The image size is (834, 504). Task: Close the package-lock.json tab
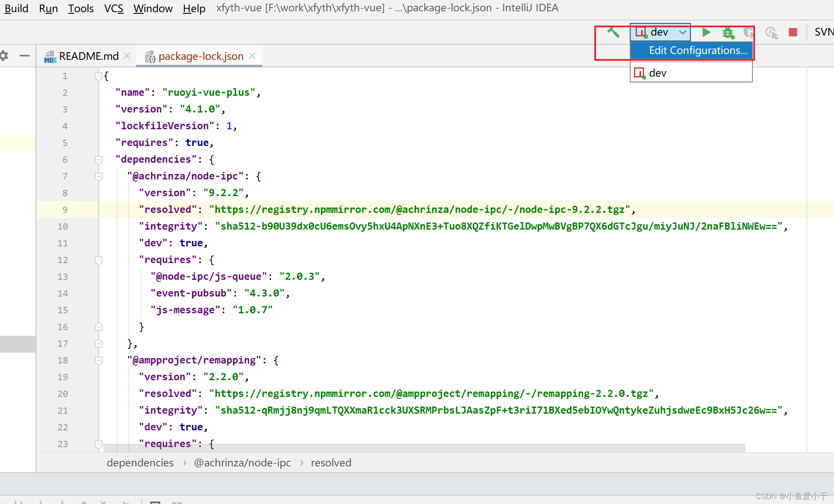click(x=252, y=56)
